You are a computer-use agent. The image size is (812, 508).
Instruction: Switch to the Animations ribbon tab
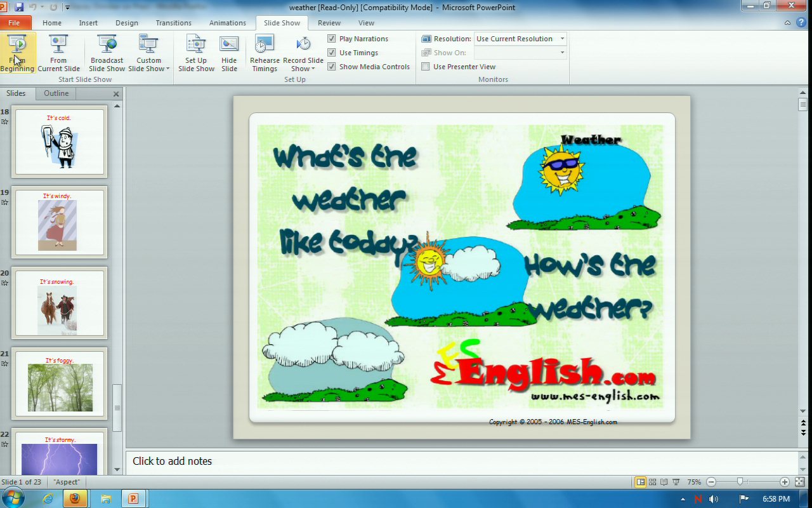pos(227,23)
